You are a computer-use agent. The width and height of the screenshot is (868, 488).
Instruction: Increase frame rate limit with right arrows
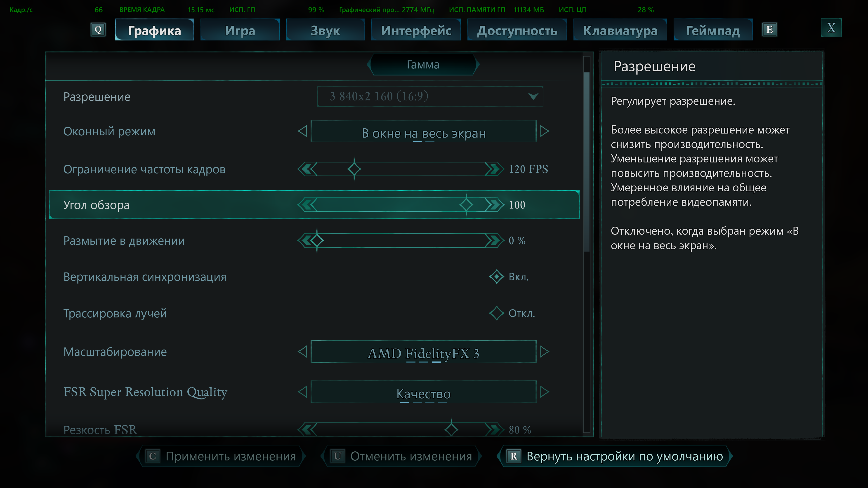click(494, 169)
